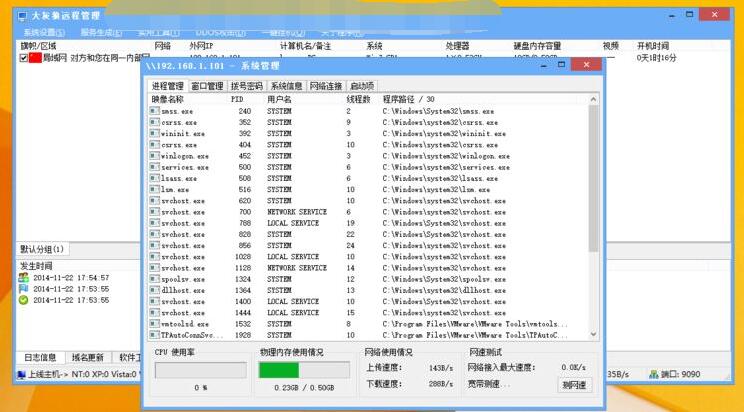Open the 服务生成 menu

pyautogui.click(x=101, y=32)
